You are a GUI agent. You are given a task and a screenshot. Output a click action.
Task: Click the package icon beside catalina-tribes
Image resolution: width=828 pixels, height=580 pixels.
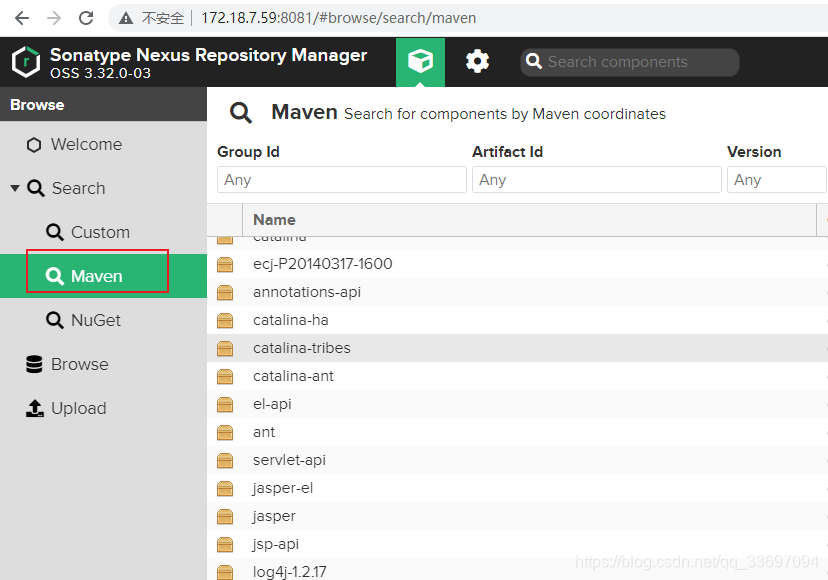pyautogui.click(x=225, y=348)
